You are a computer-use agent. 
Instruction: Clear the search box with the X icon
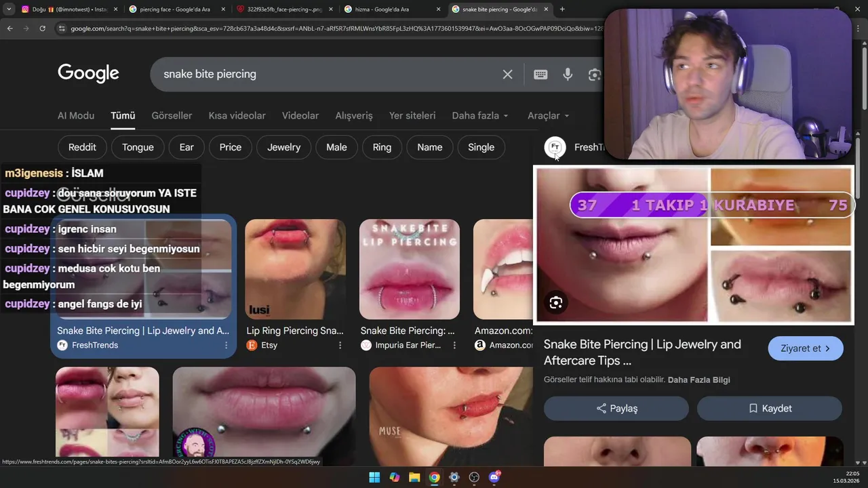(507, 75)
